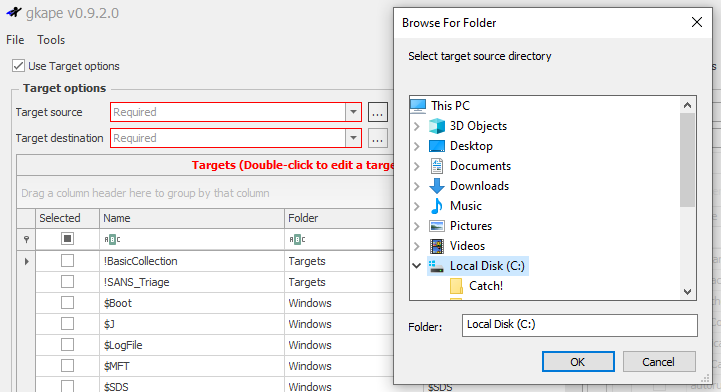Click the Selected column header
Viewport: 721px width, 392px height.
coord(67,218)
